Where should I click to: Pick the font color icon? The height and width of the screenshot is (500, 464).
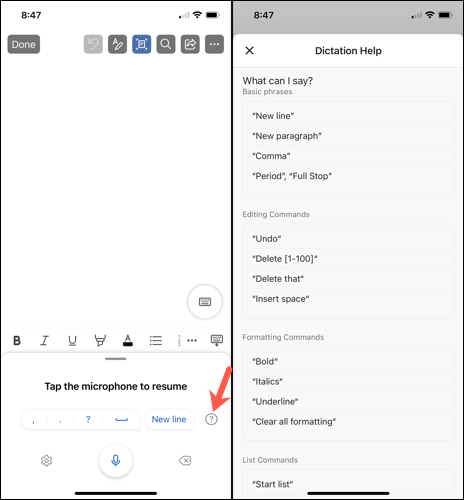(x=128, y=340)
